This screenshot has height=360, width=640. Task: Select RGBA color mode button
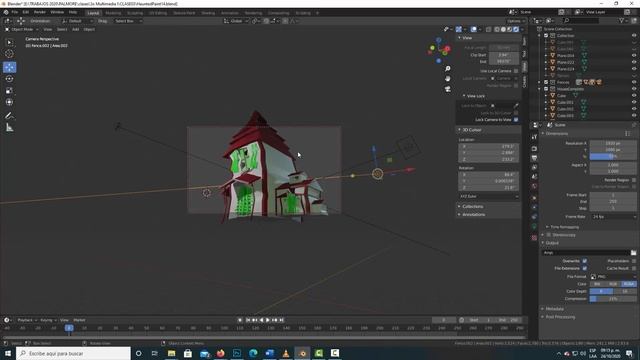click(629, 284)
